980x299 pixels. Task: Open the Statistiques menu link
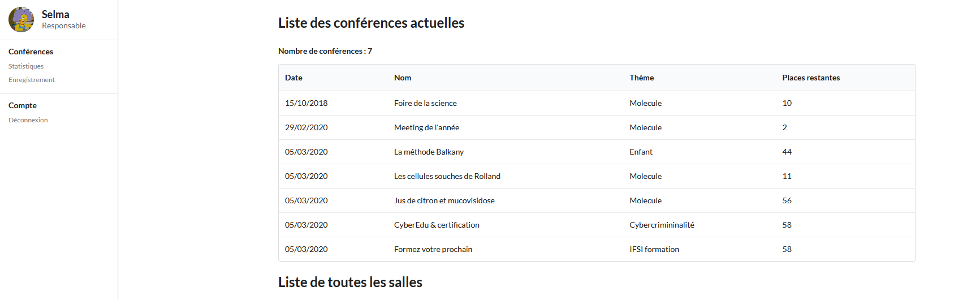(x=26, y=66)
